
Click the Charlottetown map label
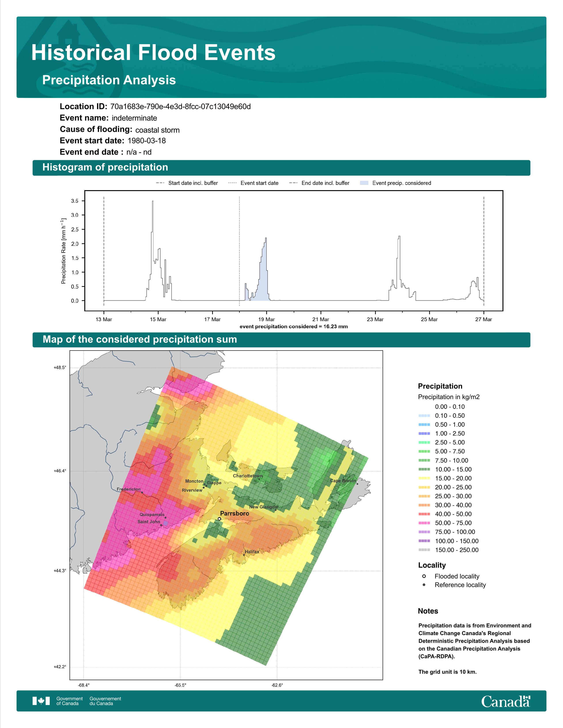[248, 476]
